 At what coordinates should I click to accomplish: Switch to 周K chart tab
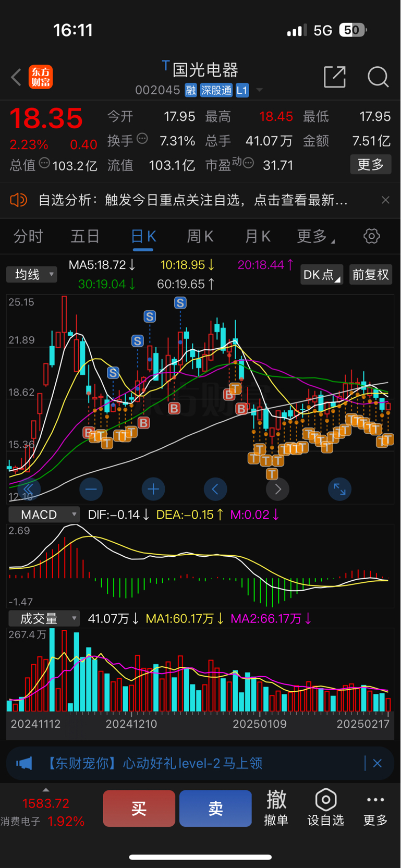point(200,237)
